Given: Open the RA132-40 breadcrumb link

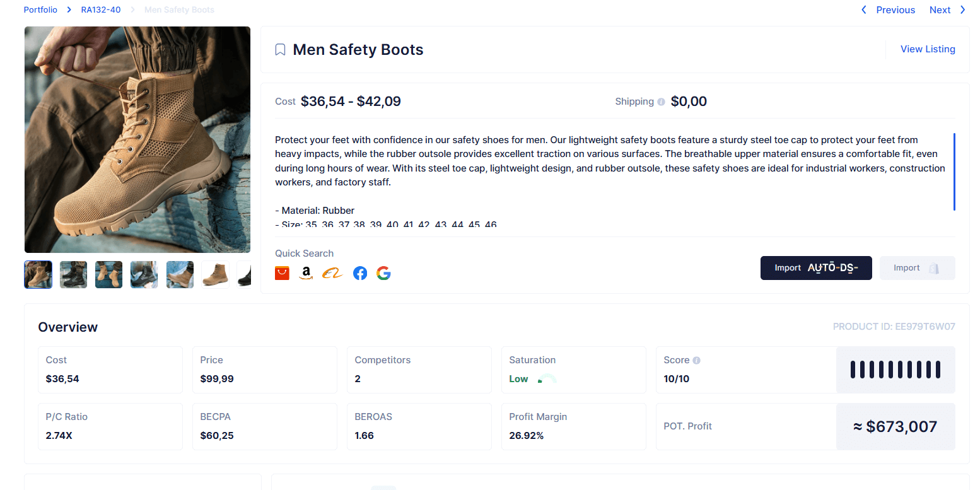Looking at the screenshot, I should click(x=101, y=10).
